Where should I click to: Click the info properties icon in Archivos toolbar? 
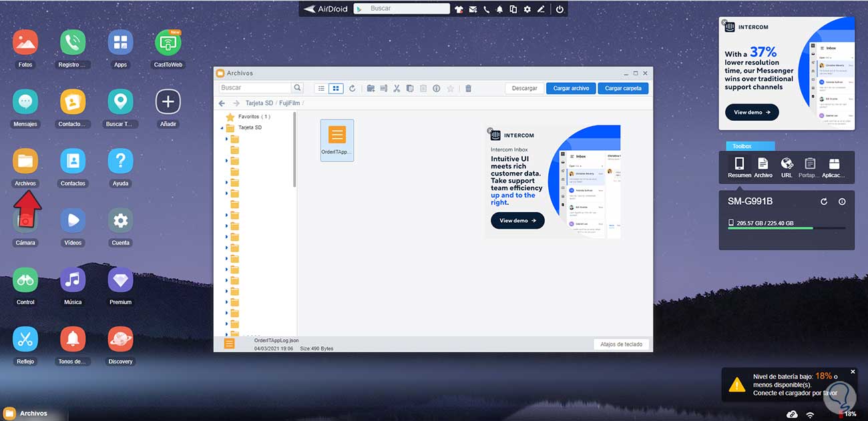[436, 88]
